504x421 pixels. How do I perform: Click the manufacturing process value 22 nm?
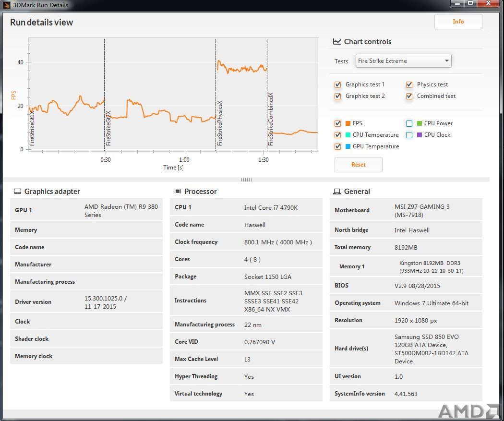click(252, 325)
